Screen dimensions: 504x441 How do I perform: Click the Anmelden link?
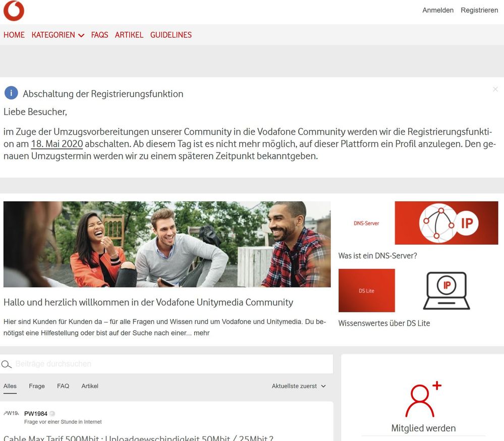click(438, 10)
